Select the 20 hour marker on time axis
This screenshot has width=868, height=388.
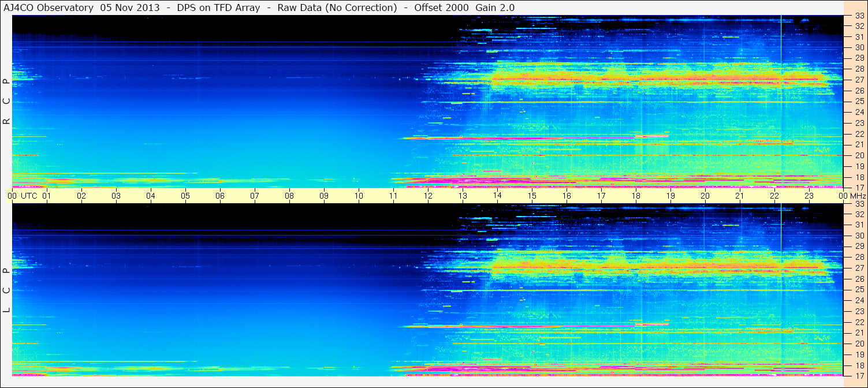[705, 196]
